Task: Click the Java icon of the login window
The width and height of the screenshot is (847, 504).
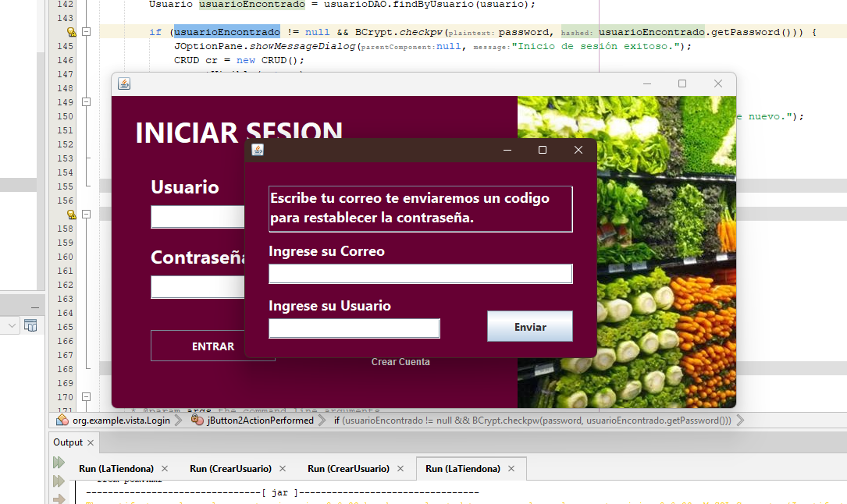Action: [x=124, y=83]
